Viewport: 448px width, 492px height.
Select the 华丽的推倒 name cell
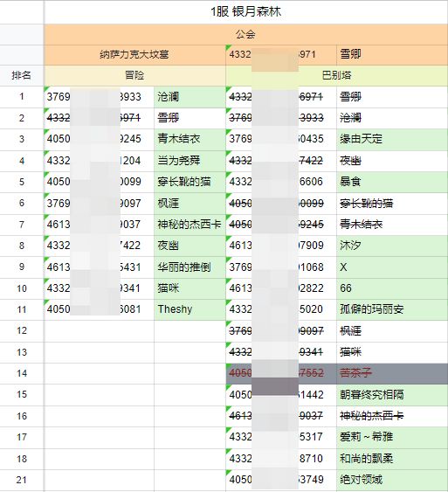pos(190,267)
